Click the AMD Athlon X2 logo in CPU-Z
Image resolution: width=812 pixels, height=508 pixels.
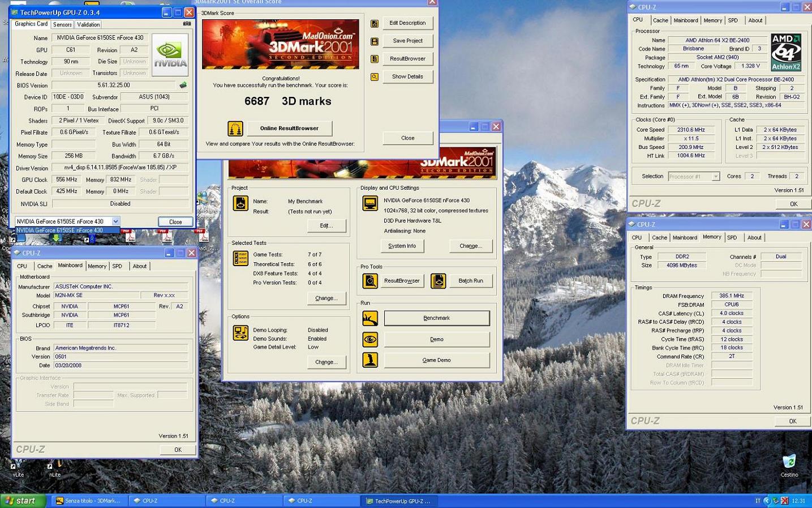tap(786, 52)
